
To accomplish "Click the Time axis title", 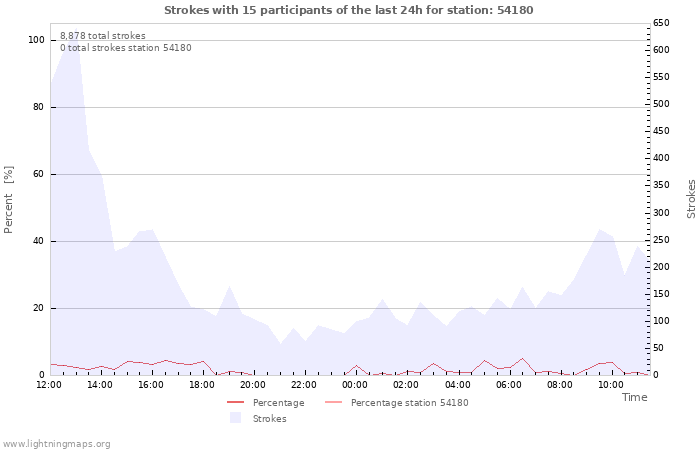I will tap(634, 397).
